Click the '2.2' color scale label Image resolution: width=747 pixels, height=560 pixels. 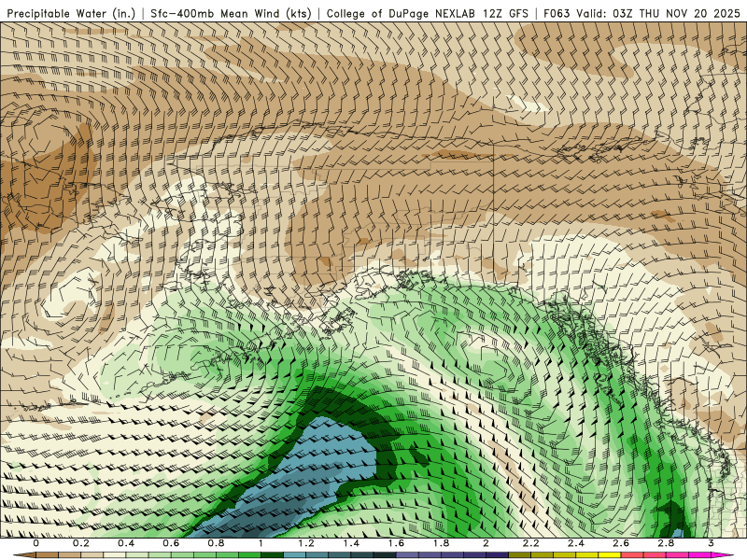530,543
